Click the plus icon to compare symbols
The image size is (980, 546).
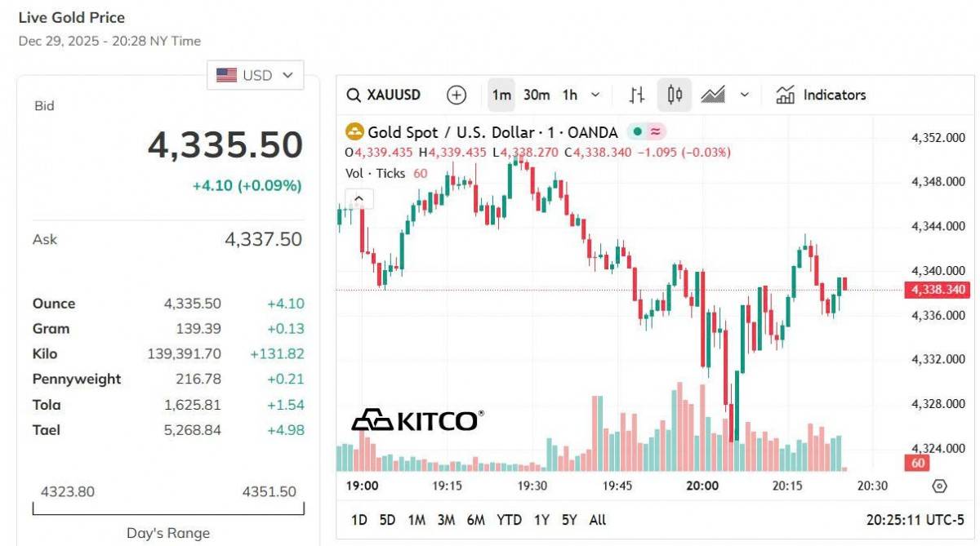457,94
